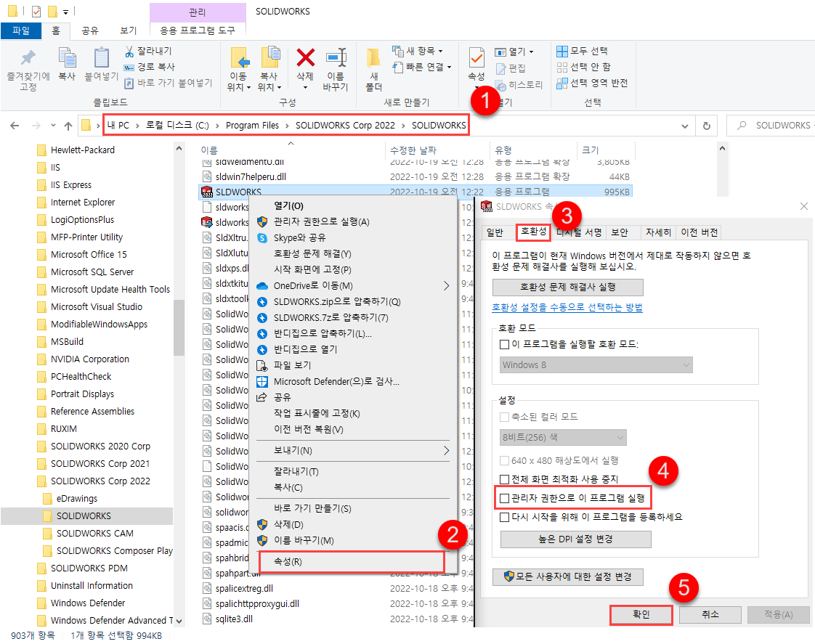Click the Pin to Quick Access (즐겨찾기에 고정) icon
The width and height of the screenshot is (815, 644).
(28, 58)
